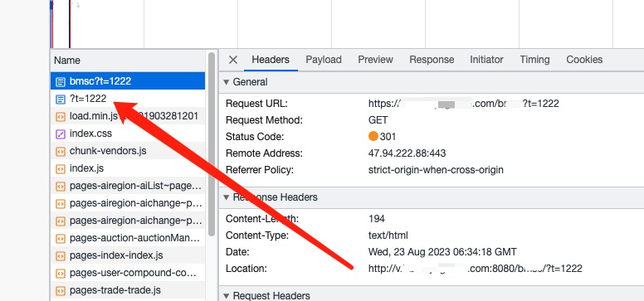Click the orange status code indicator dot
The image size is (644, 301).
click(x=373, y=136)
